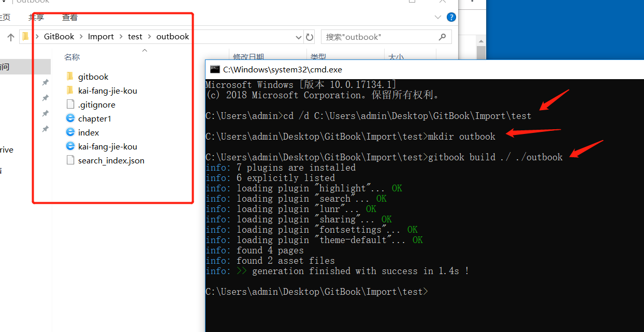Click the 'mkdir outbook' command line

click(350, 137)
